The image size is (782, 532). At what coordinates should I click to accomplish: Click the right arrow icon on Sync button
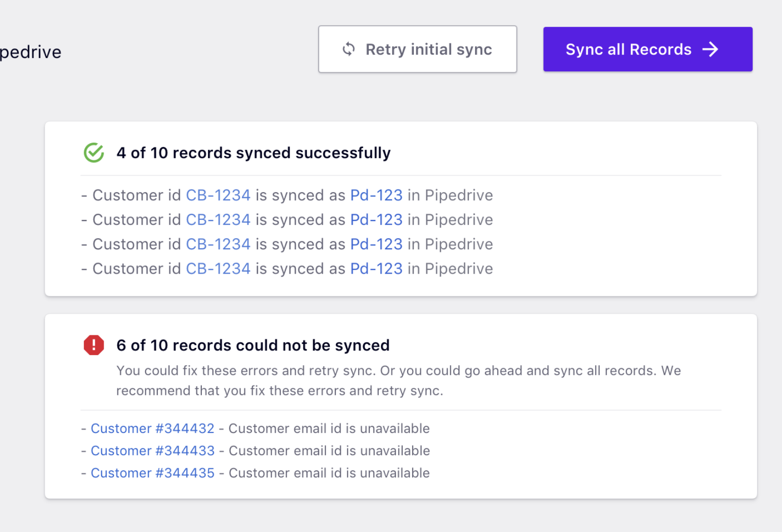point(710,49)
